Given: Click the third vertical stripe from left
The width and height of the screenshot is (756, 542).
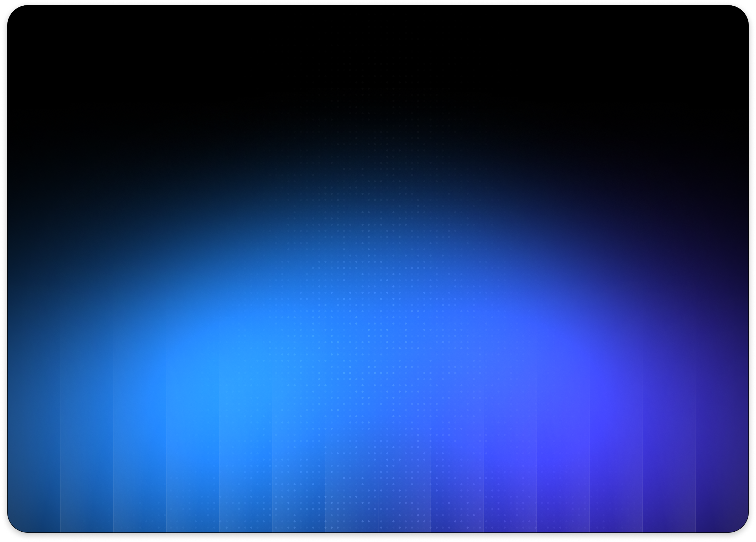Looking at the screenshot, I should tap(140, 494).
